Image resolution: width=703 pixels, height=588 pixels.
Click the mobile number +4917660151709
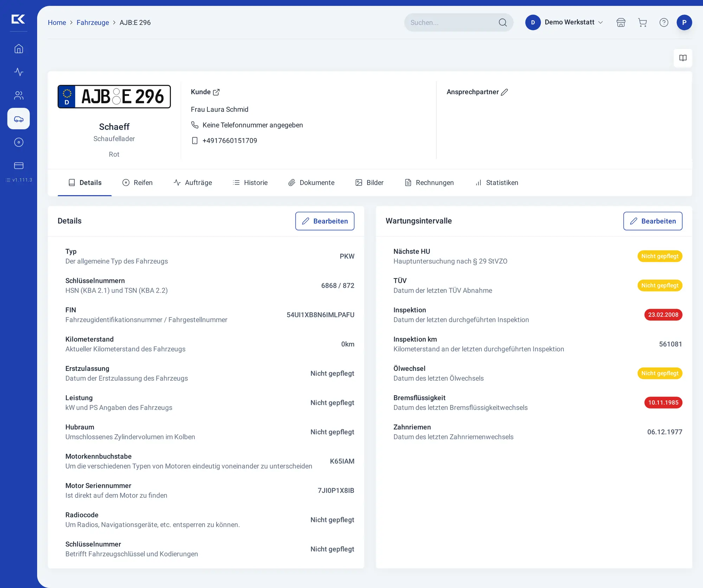(x=230, y=141)
